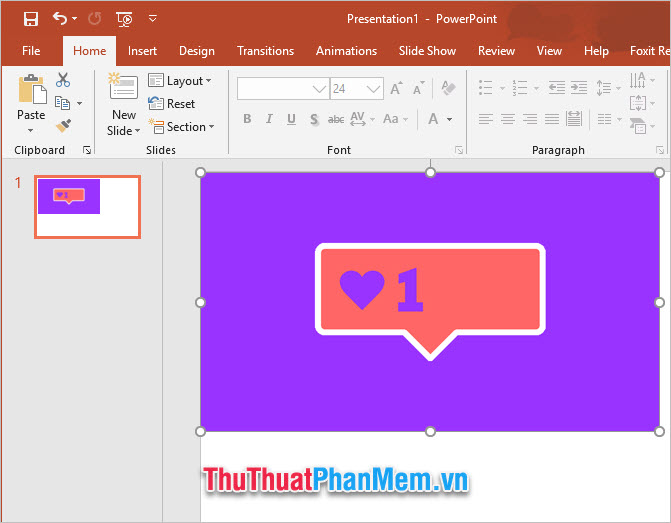Open the View tab
Image resolution: width=671 pixels, height=523 pixels.
pos(549,51)
